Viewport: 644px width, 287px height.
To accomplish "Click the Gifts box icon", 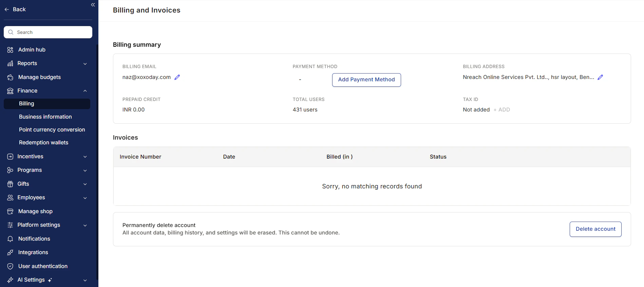I will 10,184.
